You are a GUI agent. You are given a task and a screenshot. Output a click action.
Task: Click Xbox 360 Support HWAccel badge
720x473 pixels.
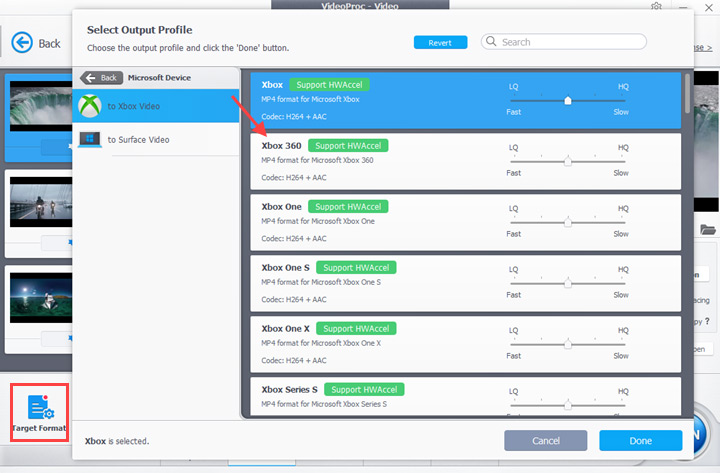[x=348, y=146]
